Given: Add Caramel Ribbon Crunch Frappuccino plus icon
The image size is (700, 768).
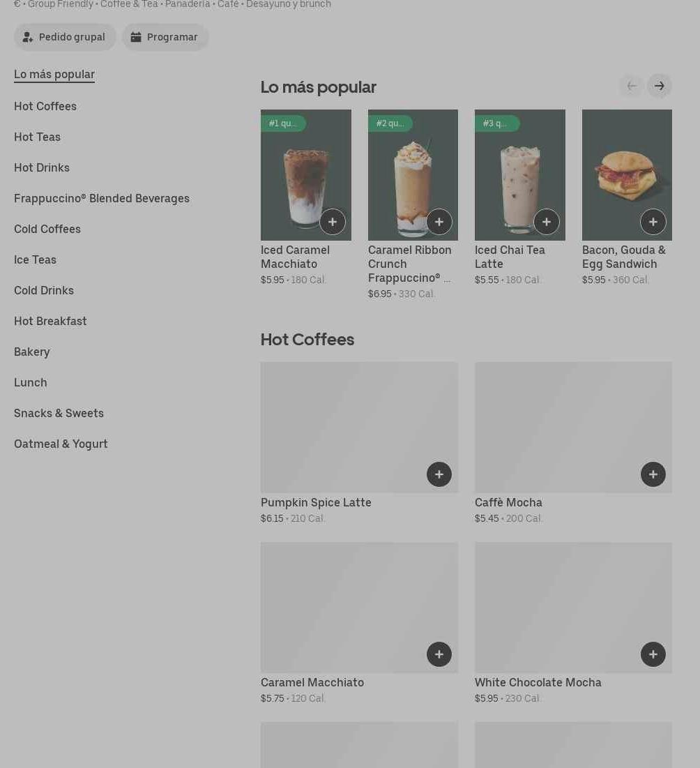Looking at the screenshot, I should tap(439, 222).
